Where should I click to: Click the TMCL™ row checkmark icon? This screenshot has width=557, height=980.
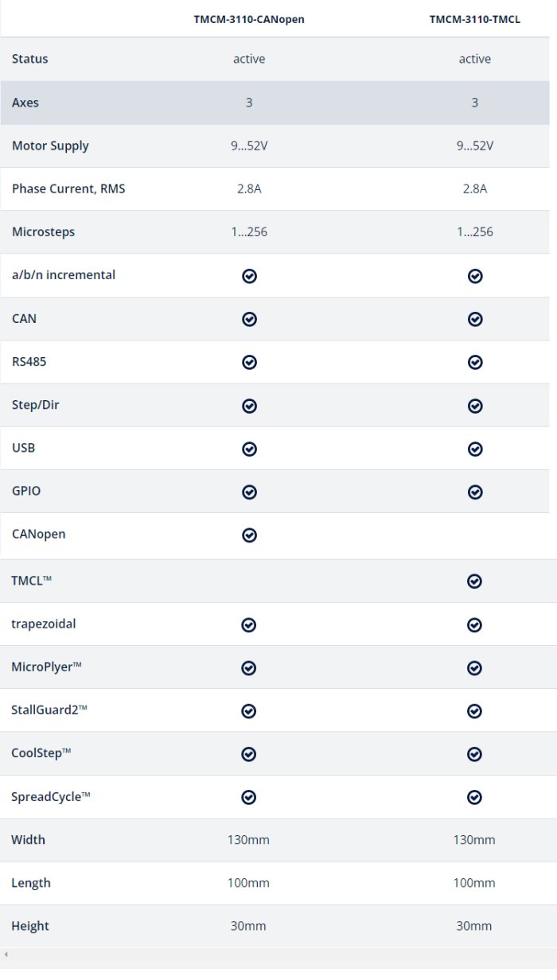tap(474, 581)
